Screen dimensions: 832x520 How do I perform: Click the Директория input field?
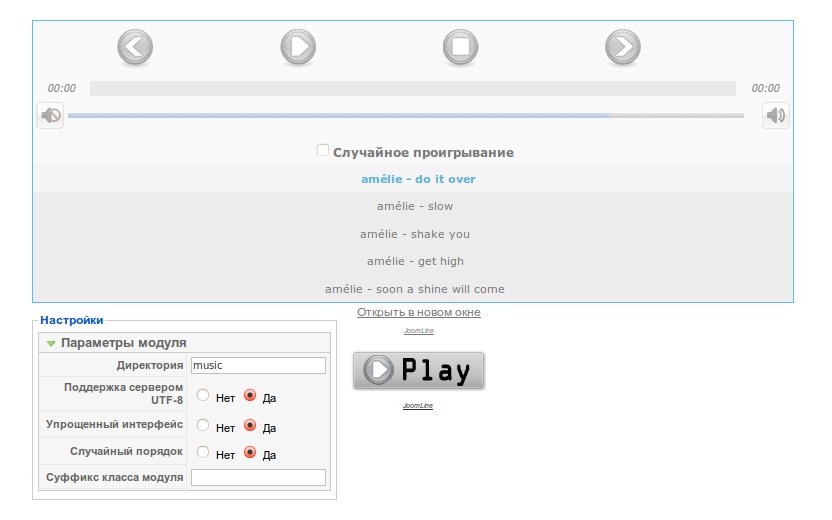[258, 366]
